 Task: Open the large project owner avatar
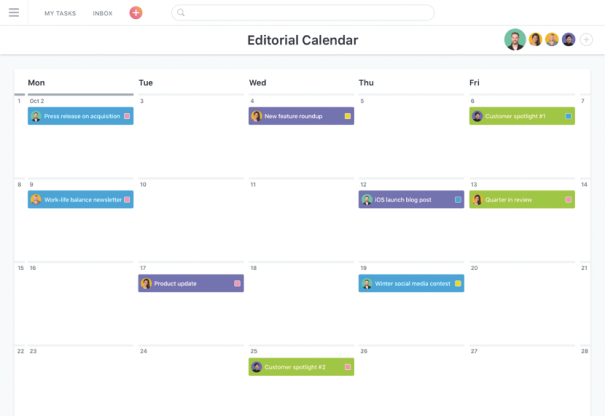(x=515, y=40)
